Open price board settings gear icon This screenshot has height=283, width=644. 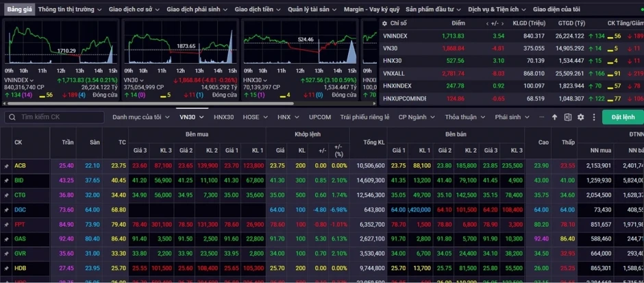click(581, 117)
